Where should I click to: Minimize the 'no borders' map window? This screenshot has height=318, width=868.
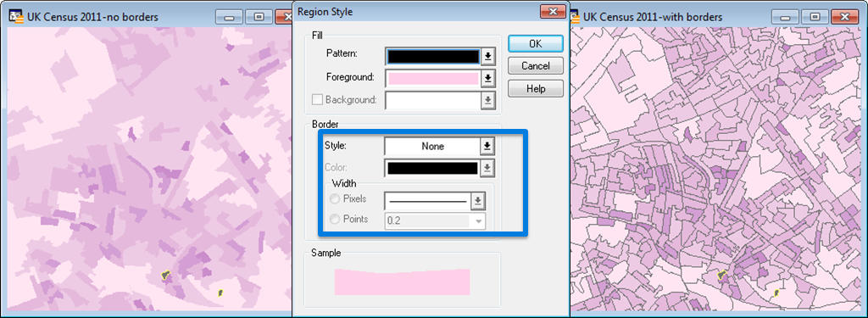[x=229, y=17]
